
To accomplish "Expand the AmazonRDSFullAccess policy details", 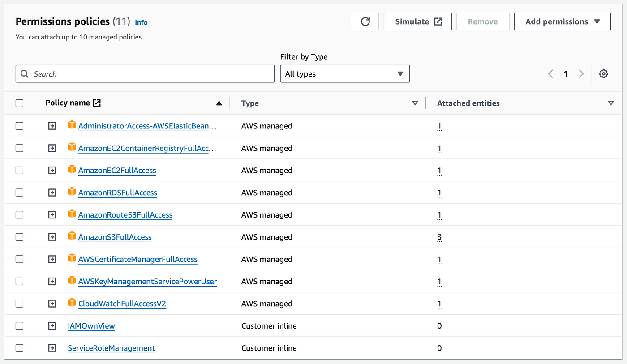I will point(52,193).
